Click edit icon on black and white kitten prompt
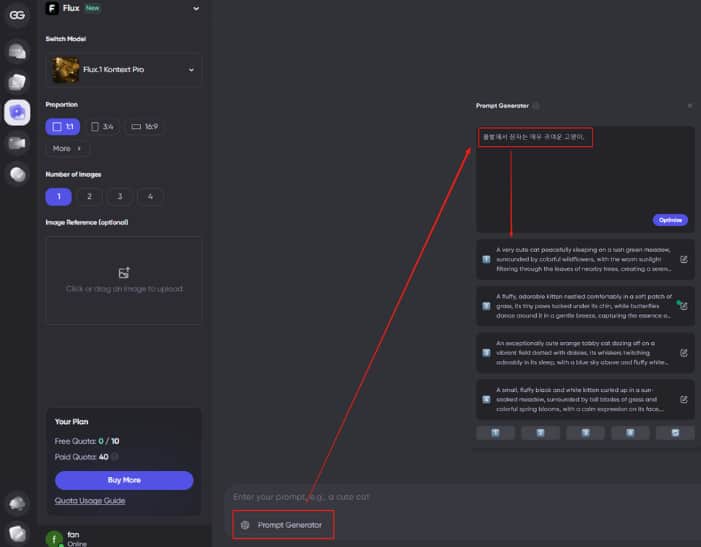 (684, 400)
